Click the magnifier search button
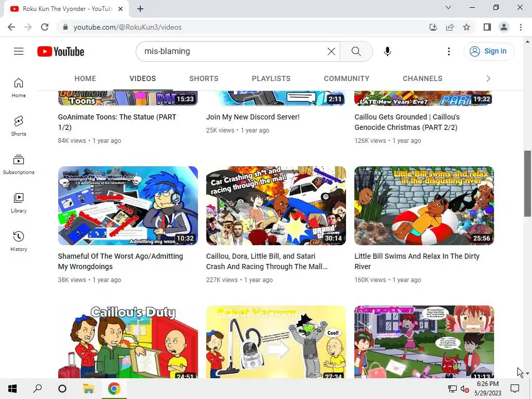This screenshot has height=399, width=532. [356, 51]
